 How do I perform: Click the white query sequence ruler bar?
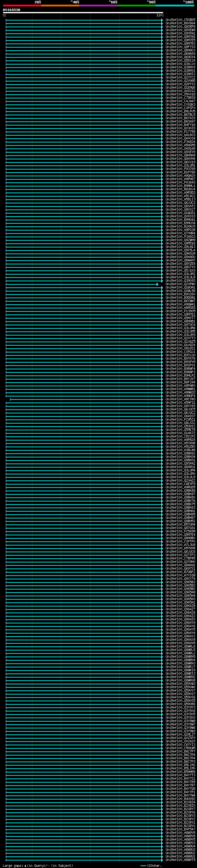coord(83,12)
